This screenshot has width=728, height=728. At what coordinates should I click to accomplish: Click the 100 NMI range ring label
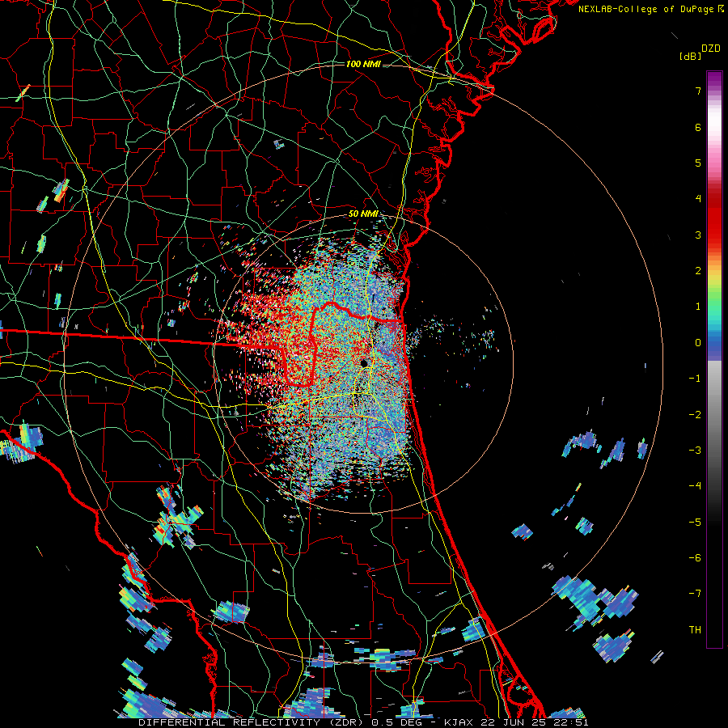tap(363, 64)
